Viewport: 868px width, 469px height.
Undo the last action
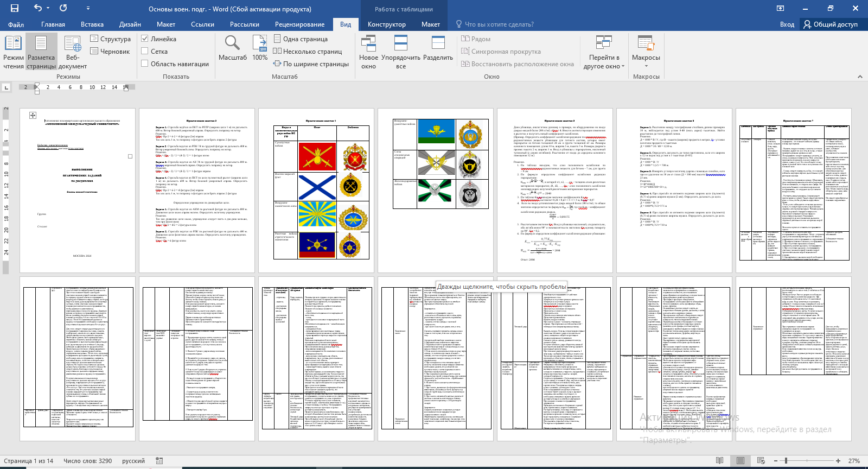[x=37, y=8]
